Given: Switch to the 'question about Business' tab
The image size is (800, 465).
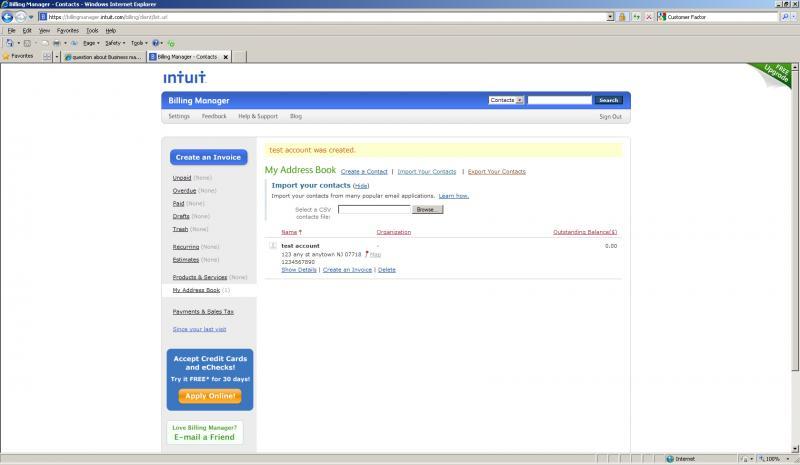Looking at the screenshot, I should (104, 57).
